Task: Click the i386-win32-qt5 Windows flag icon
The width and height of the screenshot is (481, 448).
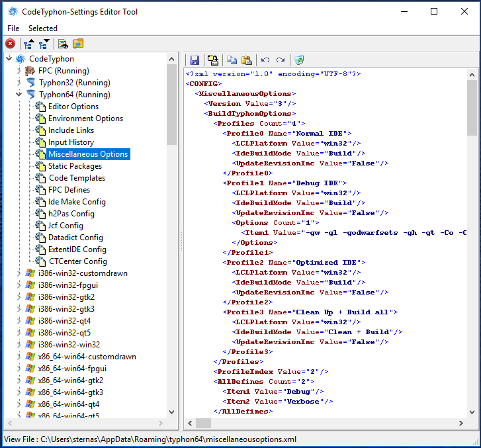Action: pos(30,333)
